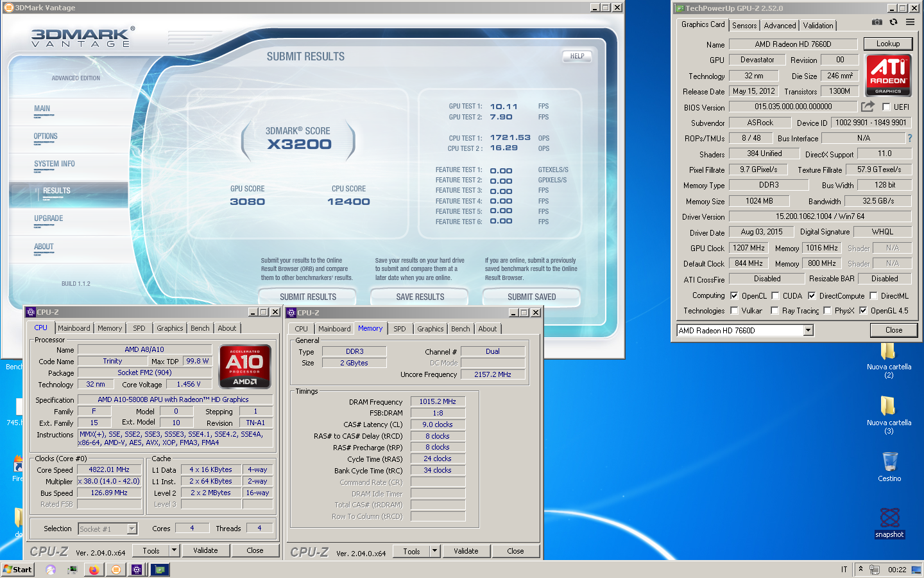Open the SPD tab in Memory CPU-Z window

pyautogui.click(x=399, y=329)
